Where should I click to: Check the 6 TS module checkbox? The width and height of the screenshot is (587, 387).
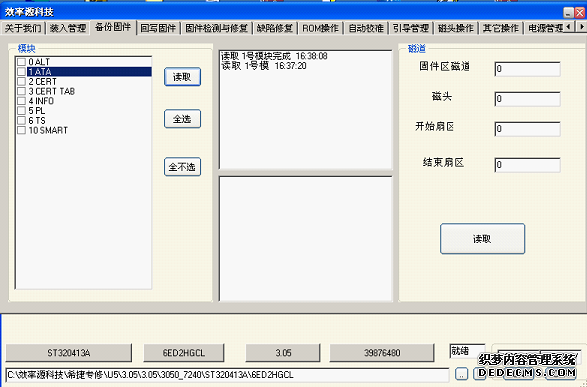point(21,120)
